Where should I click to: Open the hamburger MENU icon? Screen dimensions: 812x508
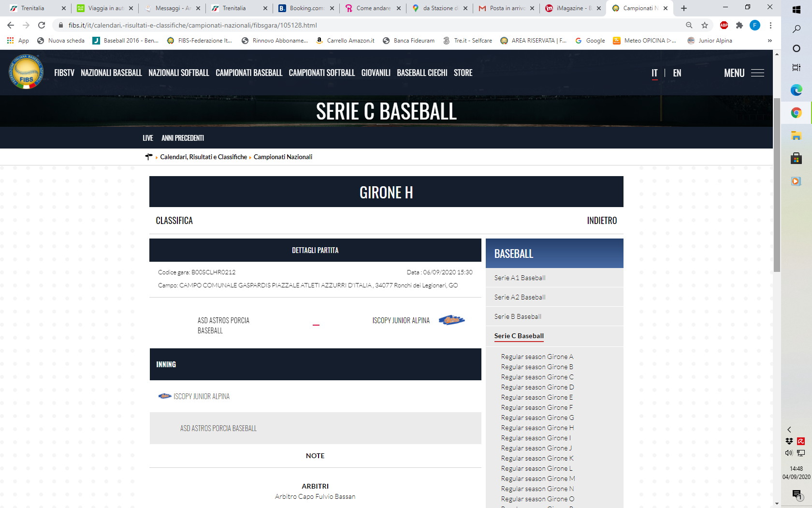click(757, 73)
